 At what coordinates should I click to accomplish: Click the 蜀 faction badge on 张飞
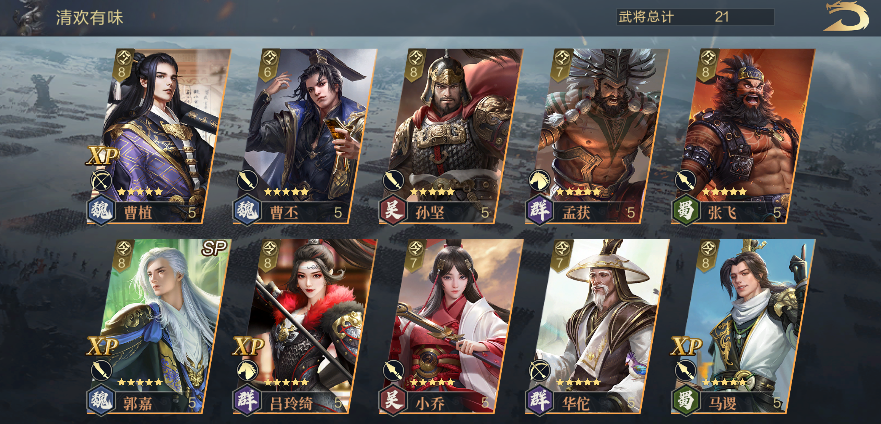(685, 211)
